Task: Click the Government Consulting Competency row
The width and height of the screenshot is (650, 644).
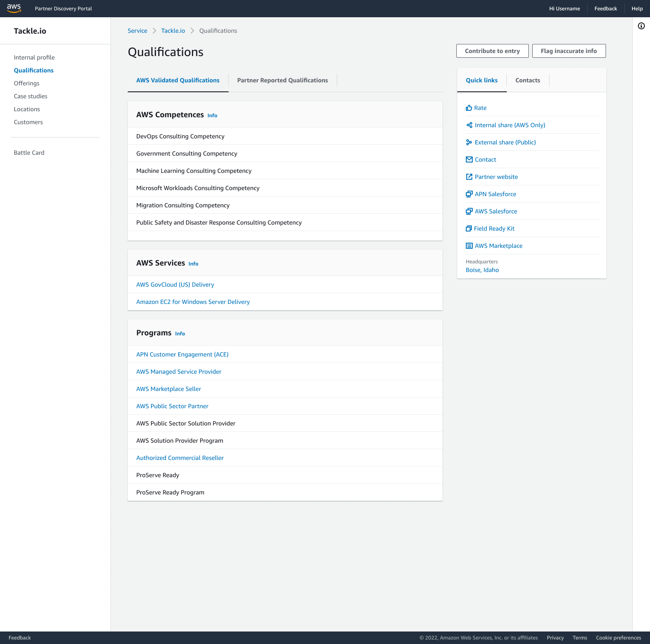Action: click(x=285, y=153)
